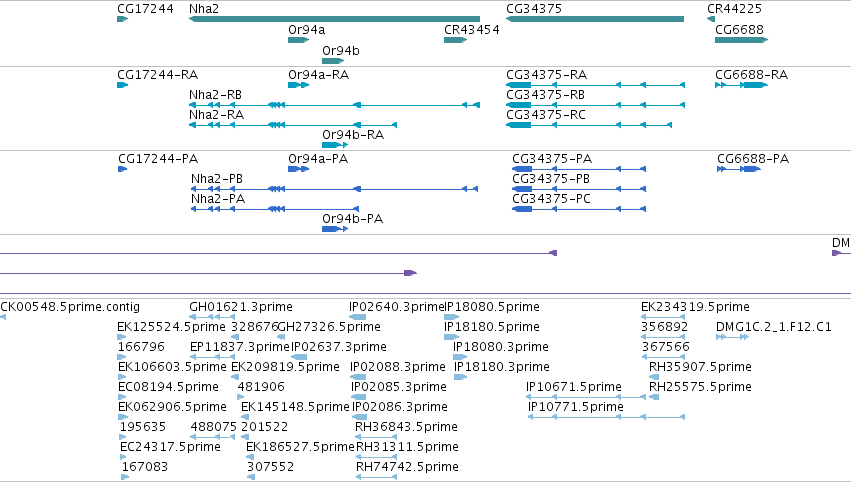Select feature 356892

coord(664,327)
